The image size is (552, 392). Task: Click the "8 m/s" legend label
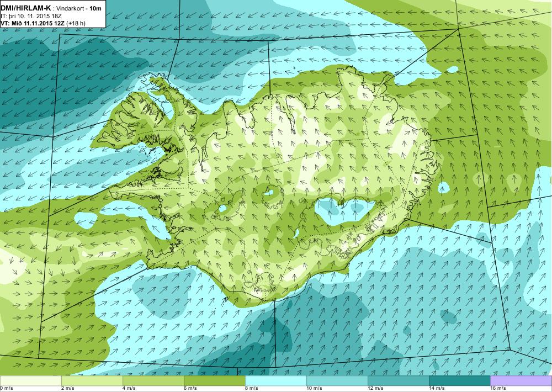click(251, 389)
